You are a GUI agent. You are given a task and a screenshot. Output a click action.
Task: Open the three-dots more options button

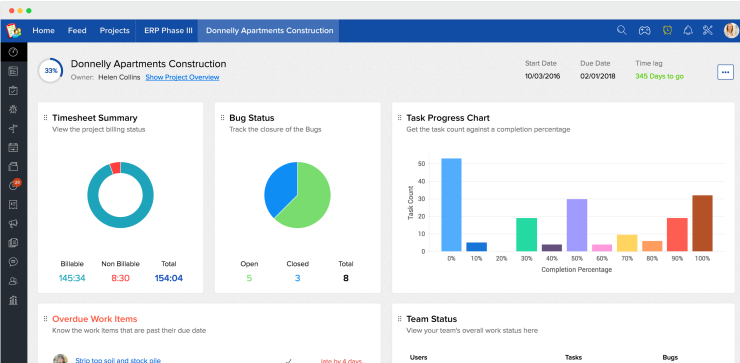pyautogui.click(x=725, y=72)
